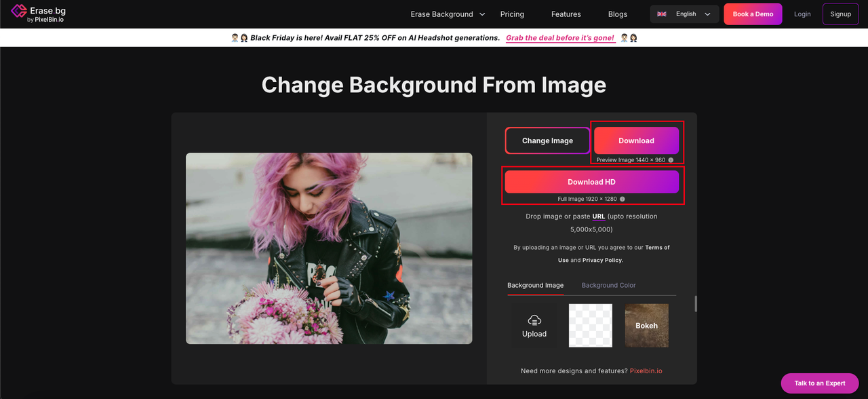The image size is (868, 399).
Task: Click the Download preview button
Action: click(x=636, y=140)
